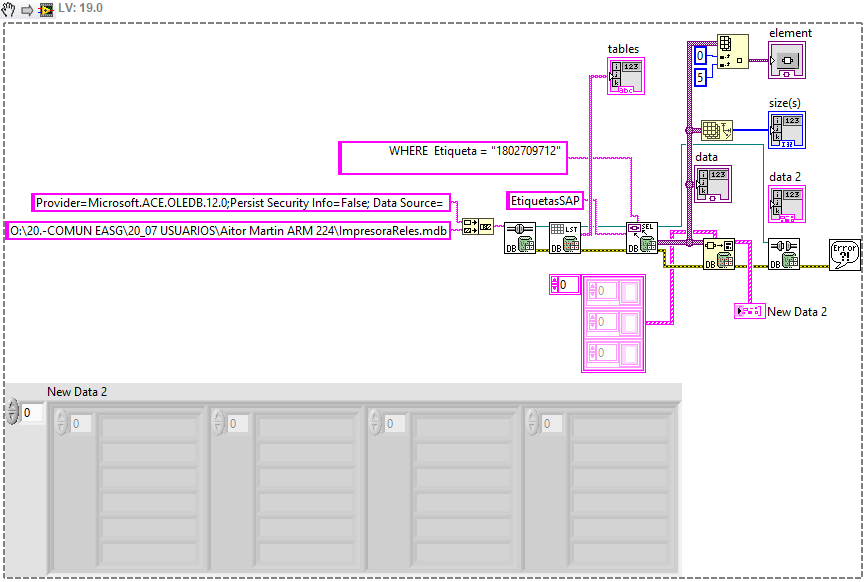Select the Array Size function node
The width and height of the screenshot is (866, 582).
click(716, 130)
